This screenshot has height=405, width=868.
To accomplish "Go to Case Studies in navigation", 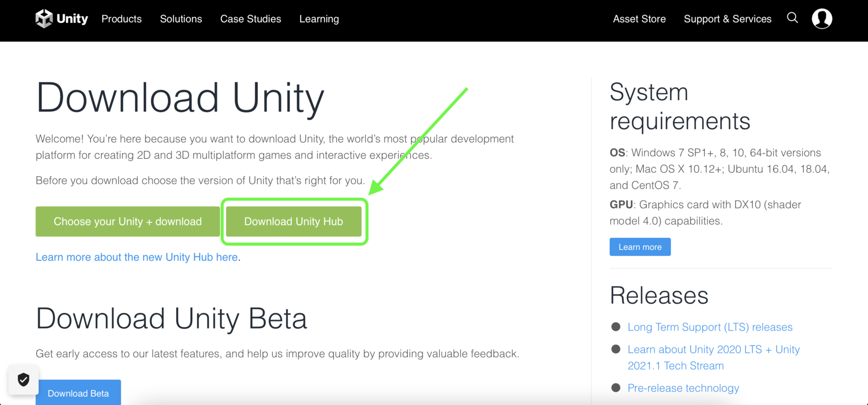I will [251, 19].
